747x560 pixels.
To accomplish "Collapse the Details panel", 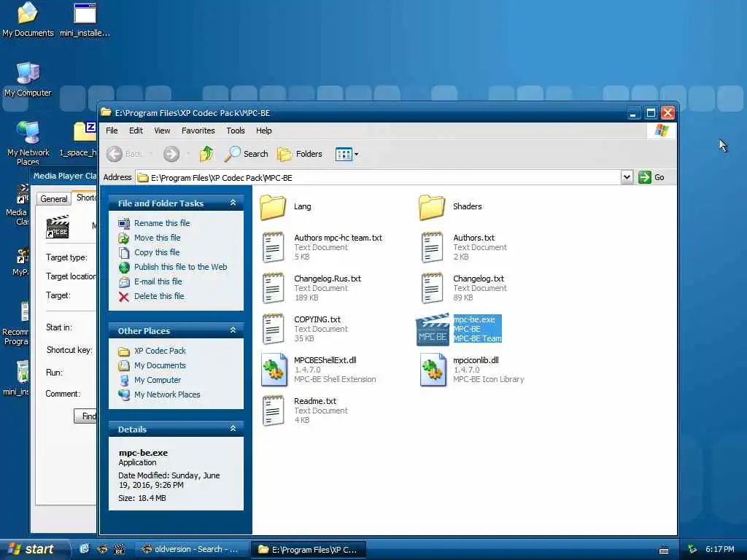I will pos(233,429).
